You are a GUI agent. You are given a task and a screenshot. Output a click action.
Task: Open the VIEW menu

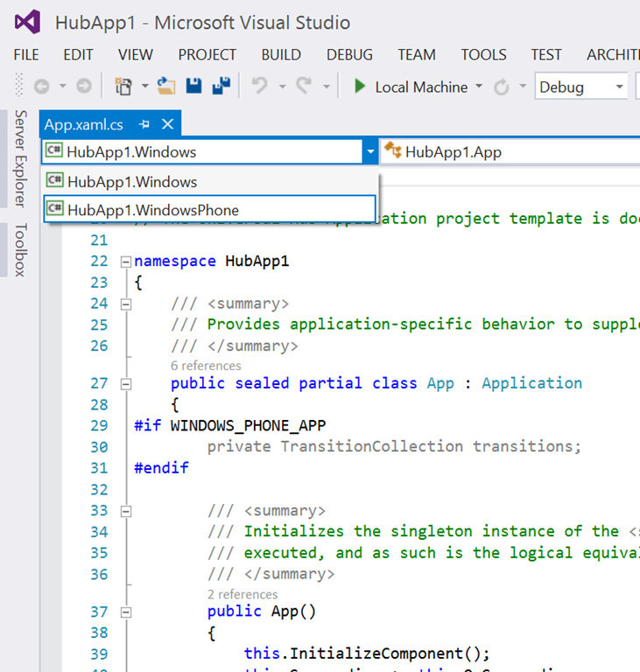click(136, 55)
